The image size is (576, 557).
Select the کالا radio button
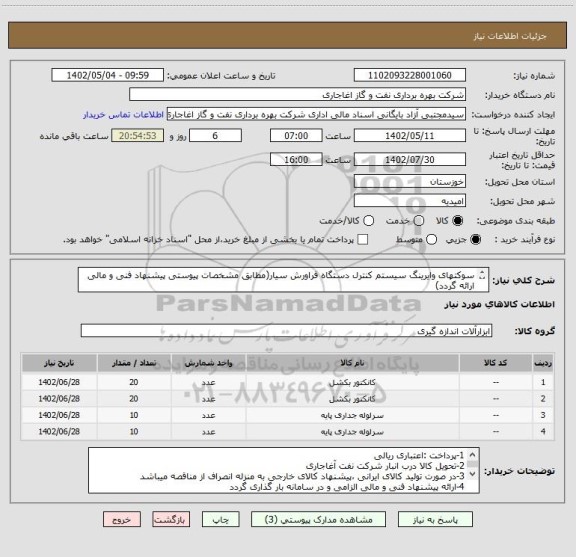tap(457, 221)
